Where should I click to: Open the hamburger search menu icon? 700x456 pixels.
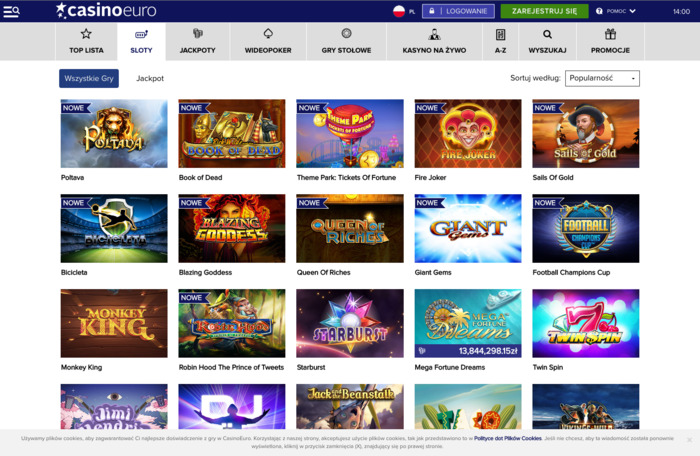coord(11,11)
